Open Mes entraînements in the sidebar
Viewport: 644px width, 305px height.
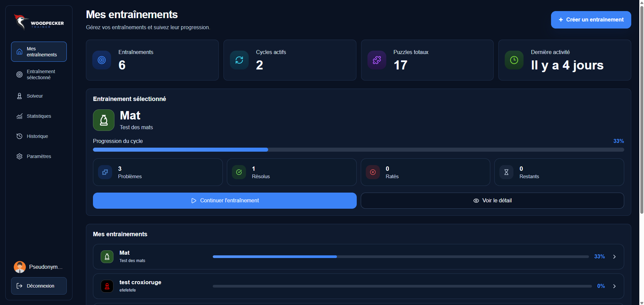tap(39, 52)
